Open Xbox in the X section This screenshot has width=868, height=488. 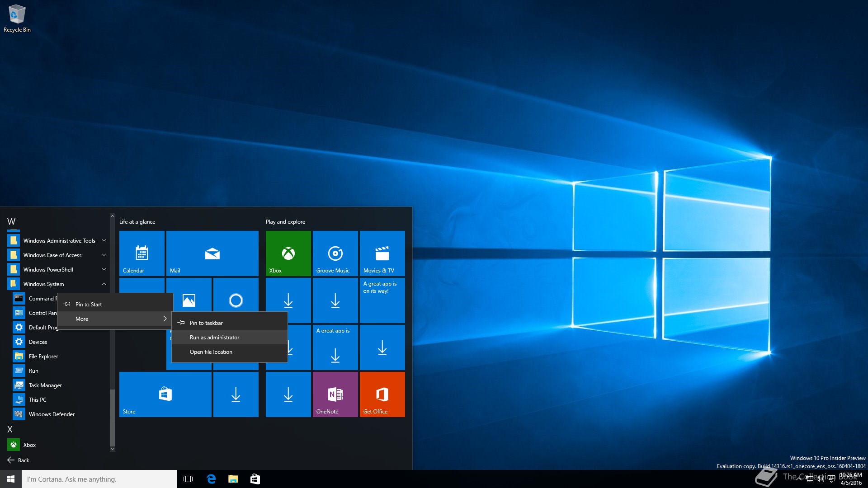(59, 445)
